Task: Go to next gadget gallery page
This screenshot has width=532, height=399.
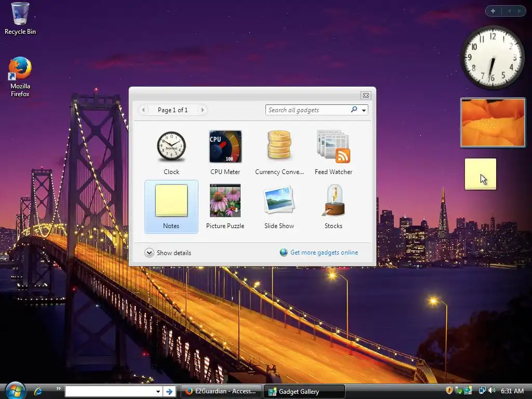Action: pos(203,110)
